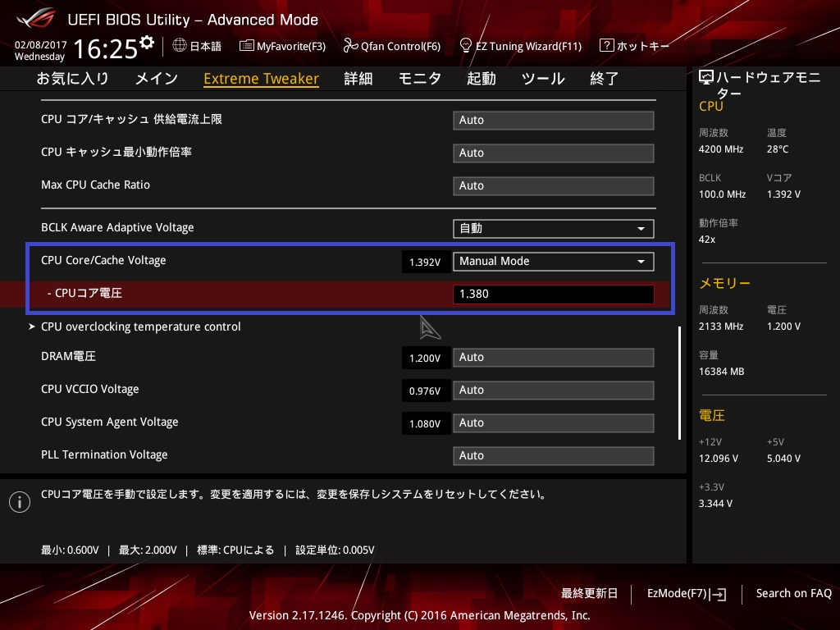
Task: Expand CPU overclocking temperature control
Action: [x=140, y=326]
